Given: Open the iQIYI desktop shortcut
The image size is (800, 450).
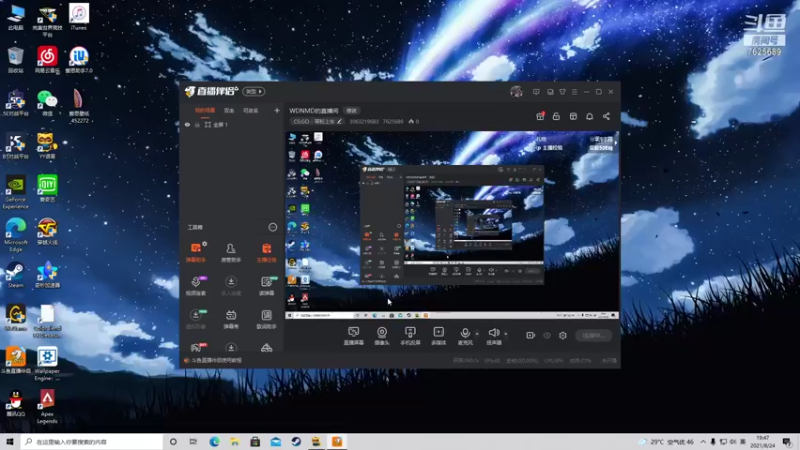Looking at the screenshot, I should click(47, 188).
